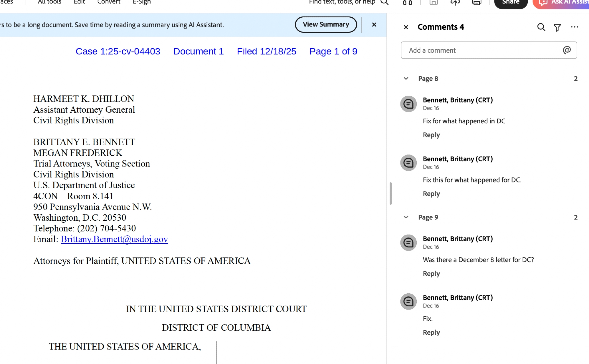Collapse the Page 8 comments group
Viewport: 589px width, 364px height.
click(406, 79)
